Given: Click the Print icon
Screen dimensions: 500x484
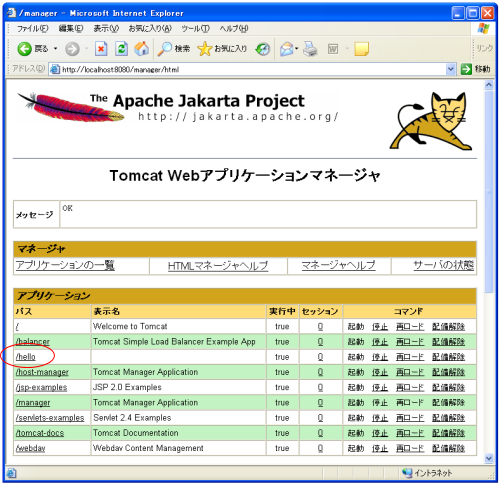Looking at the screenshot, I should pos(310,49).
